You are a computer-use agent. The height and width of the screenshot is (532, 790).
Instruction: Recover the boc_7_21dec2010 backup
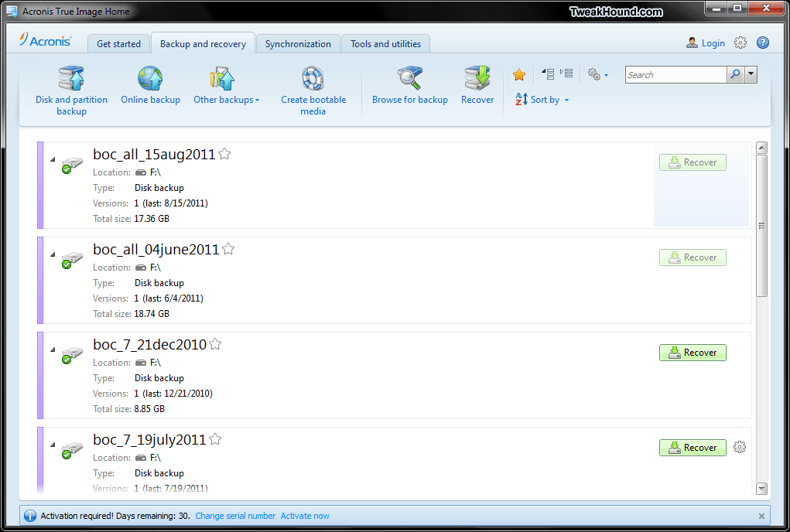693,353
